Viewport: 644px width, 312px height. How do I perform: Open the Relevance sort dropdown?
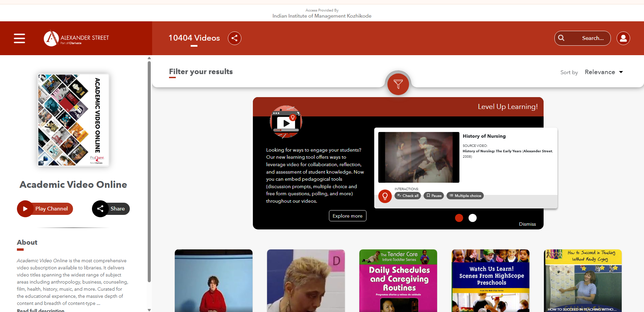[x=603, y=72]
